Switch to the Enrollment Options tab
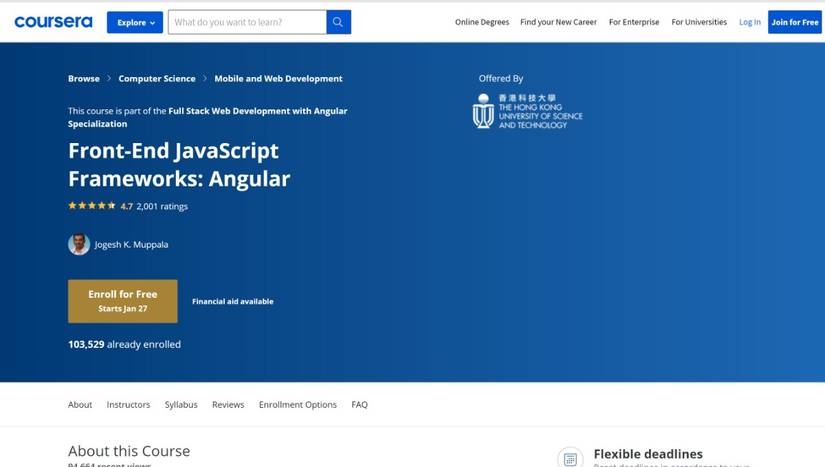The height and width of the screenshot is (467, 825). click(x=298, y=404)
